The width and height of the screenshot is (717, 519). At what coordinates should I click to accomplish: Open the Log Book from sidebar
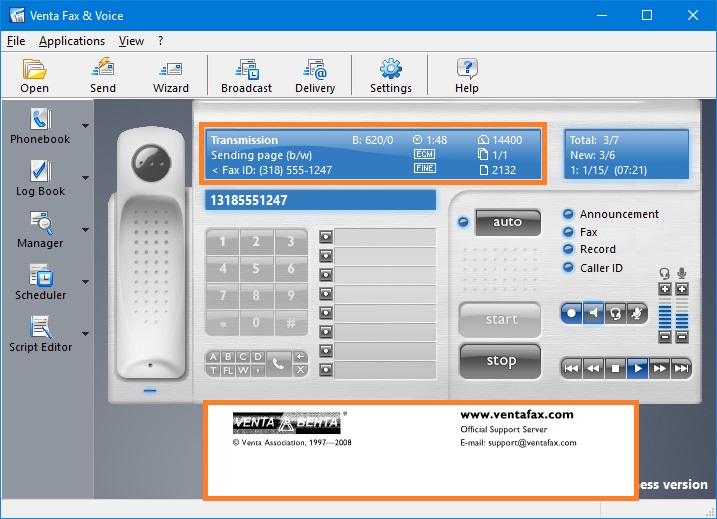click(x=40, y=178)
